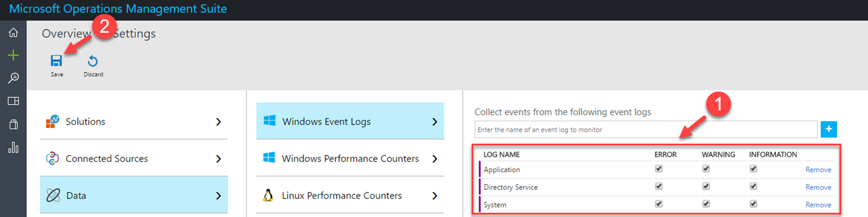868x217 pixels.
Task: Click the INFORMATION column header
Action: 773,154
